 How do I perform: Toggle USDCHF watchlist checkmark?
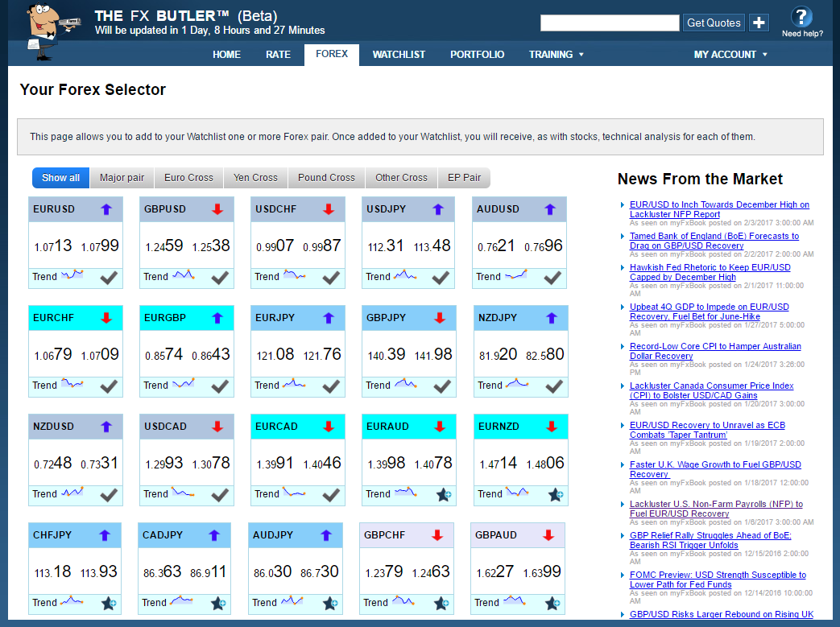click(331, 278)
